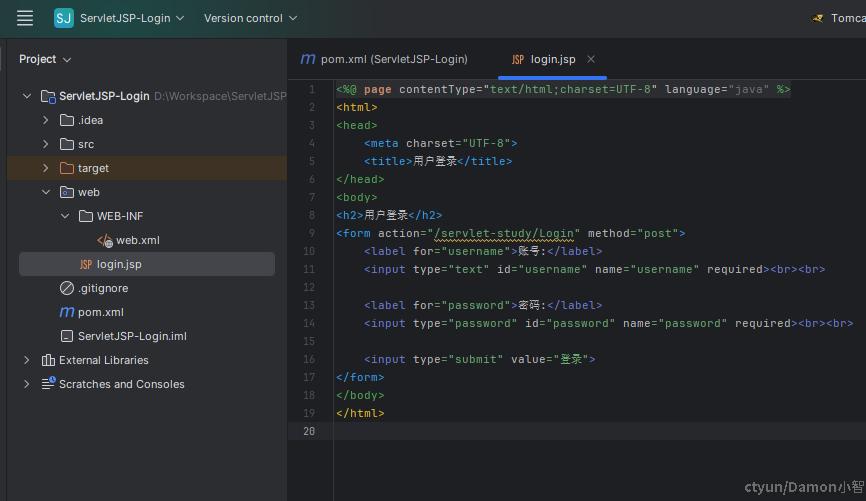866x501 pixels.
Task: Open the Project view selector dropdown
Action: [45, 59]
